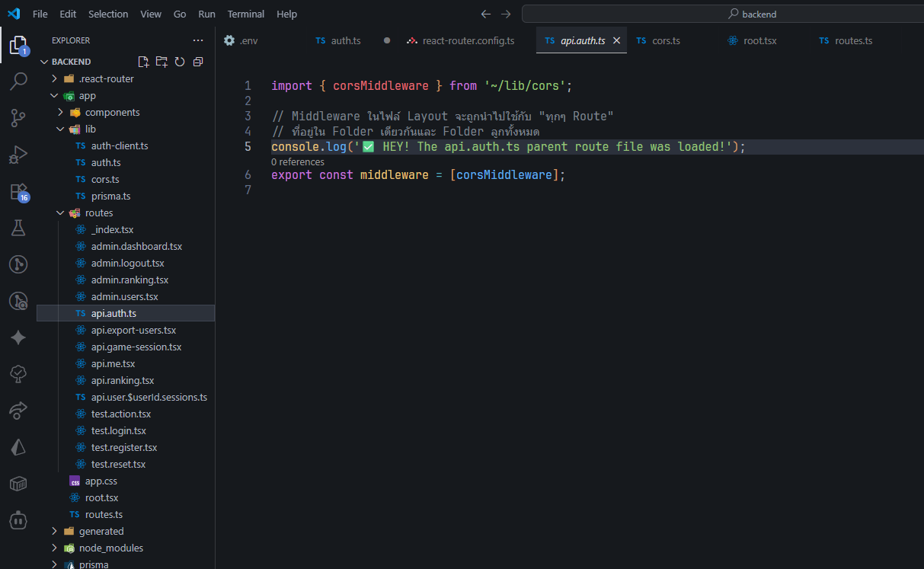Open Source Control view icon
Image resolution: width=924 pixels, height=569 pixels.
point(18,117)
